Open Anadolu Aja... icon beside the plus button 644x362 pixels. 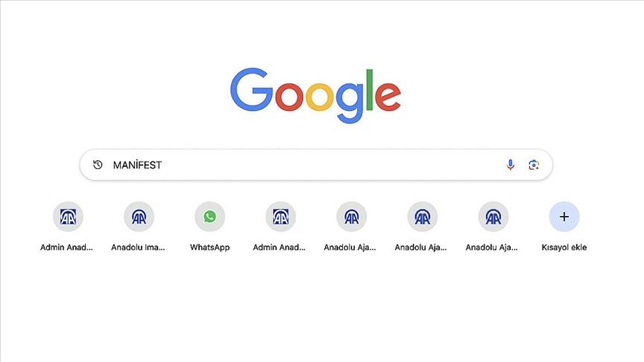click(493, 217)
